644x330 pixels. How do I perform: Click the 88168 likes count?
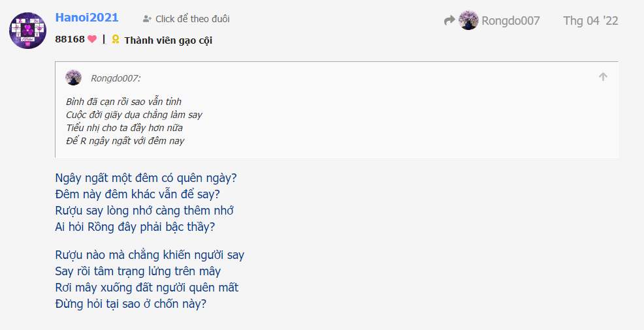coord(70,40)
